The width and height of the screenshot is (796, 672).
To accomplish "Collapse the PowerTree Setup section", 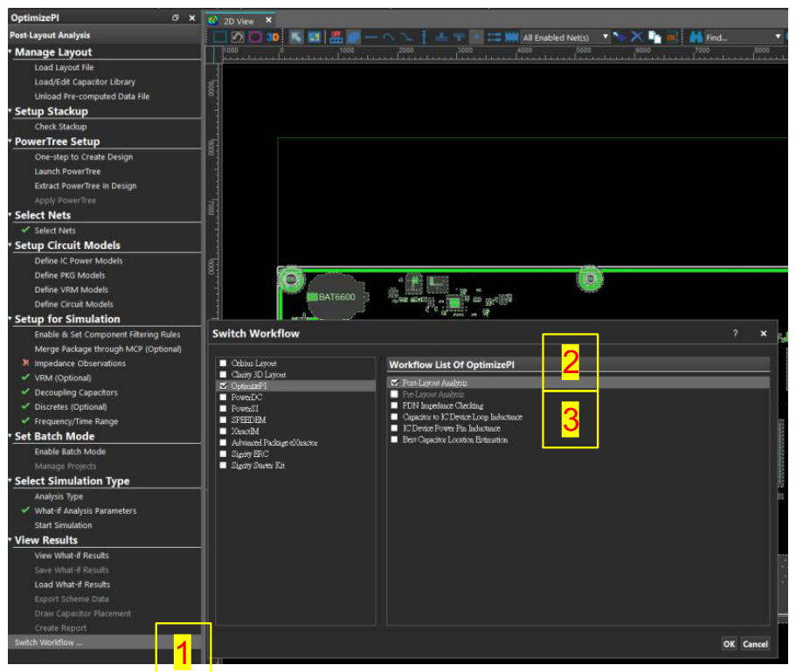I will (x=10, y=141).
